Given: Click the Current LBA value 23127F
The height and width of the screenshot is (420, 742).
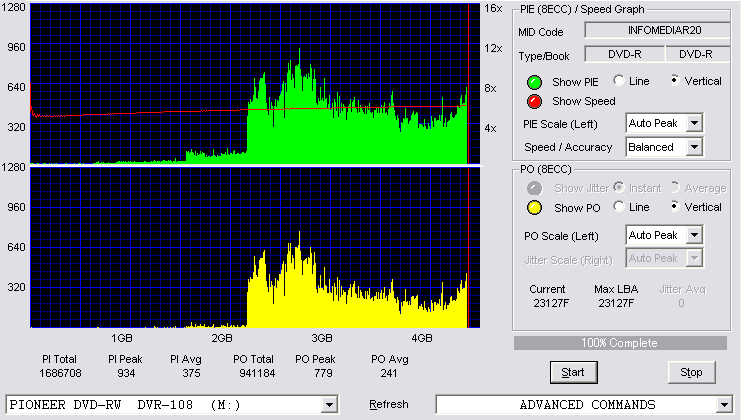Looking at the screenshot, I should (x=551, y=303).
